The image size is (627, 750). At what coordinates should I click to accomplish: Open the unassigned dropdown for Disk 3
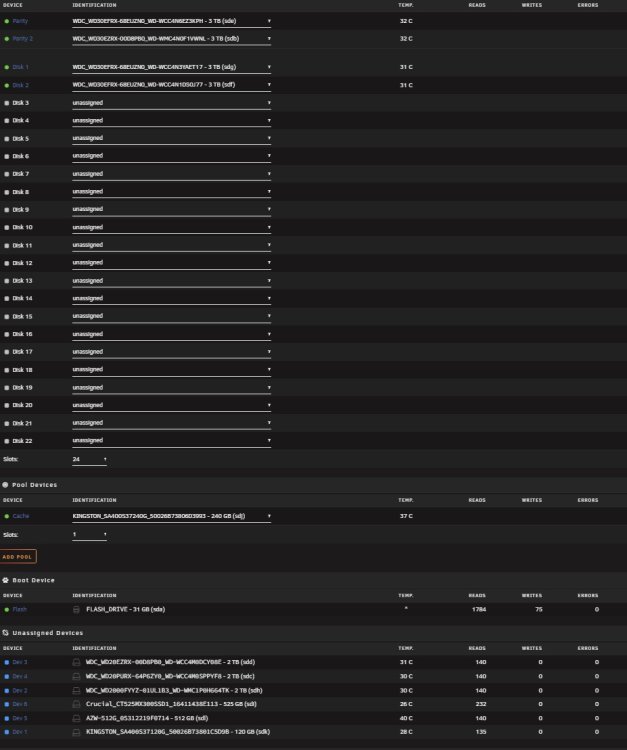coord(171,103)
